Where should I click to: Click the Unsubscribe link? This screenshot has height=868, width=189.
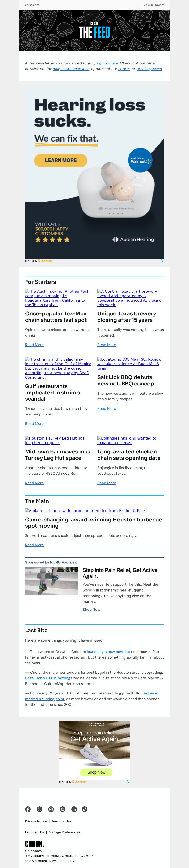point(34,832)
